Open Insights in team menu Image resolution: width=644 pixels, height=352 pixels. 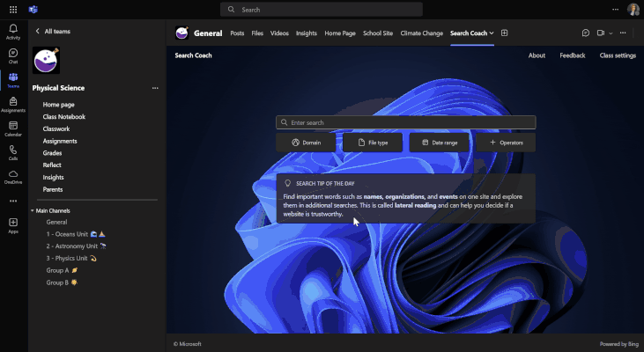point(54,177)
